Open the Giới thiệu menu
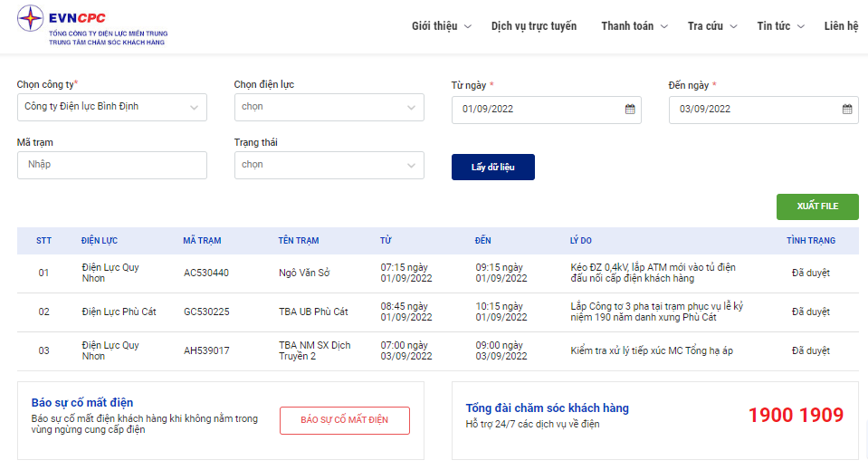Screen dimensions: 868x470 [441, 26]
